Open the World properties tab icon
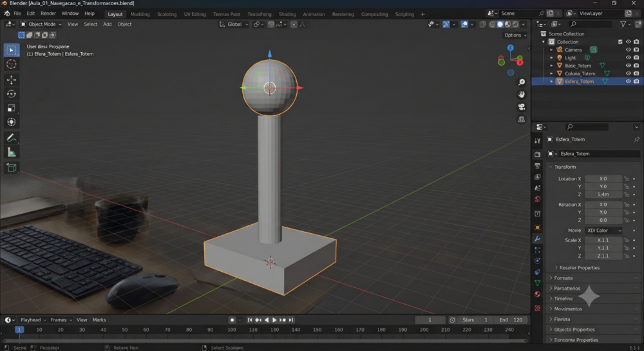Image resolution: width=644 pixels, height=351 pixels. tap(538, 200)
